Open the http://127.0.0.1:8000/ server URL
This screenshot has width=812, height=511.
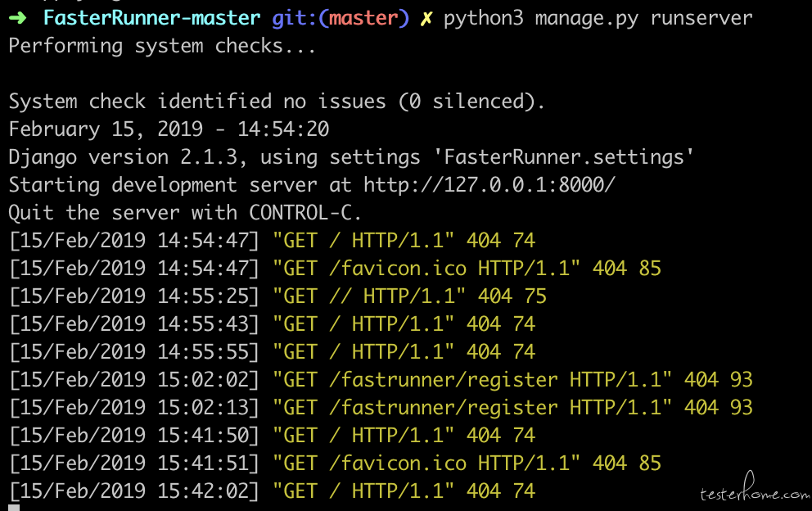tap(489, 185)
